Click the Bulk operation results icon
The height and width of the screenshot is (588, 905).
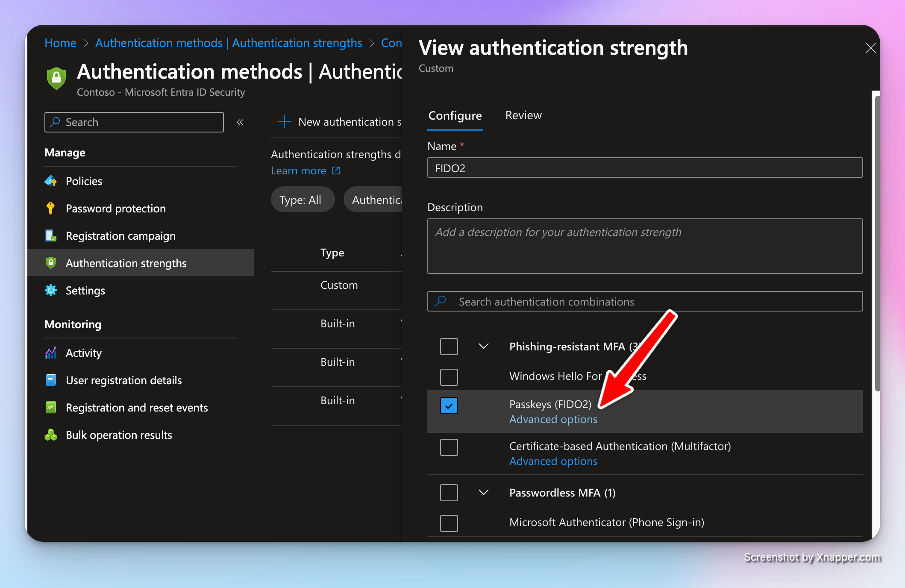coord(51,435)
